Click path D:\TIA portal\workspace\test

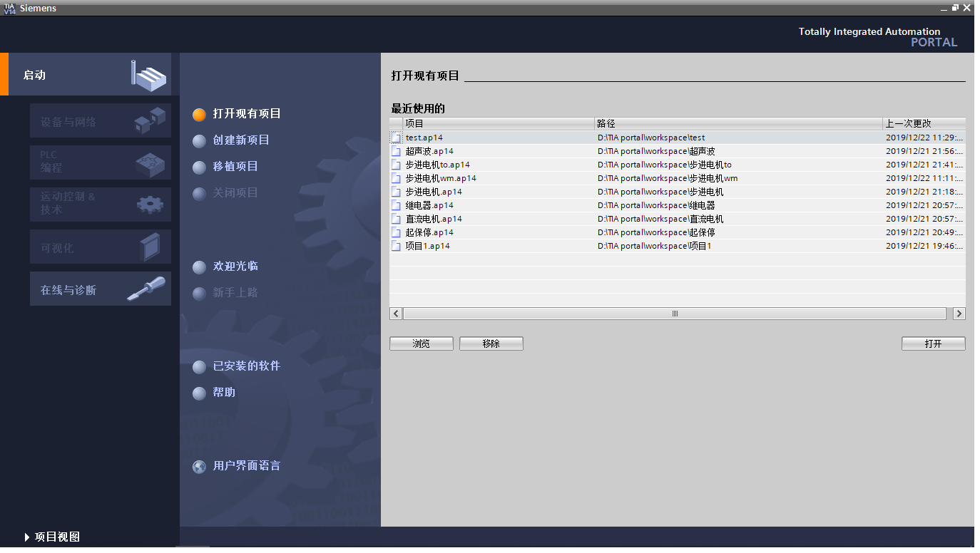click(x=651, y=138)
